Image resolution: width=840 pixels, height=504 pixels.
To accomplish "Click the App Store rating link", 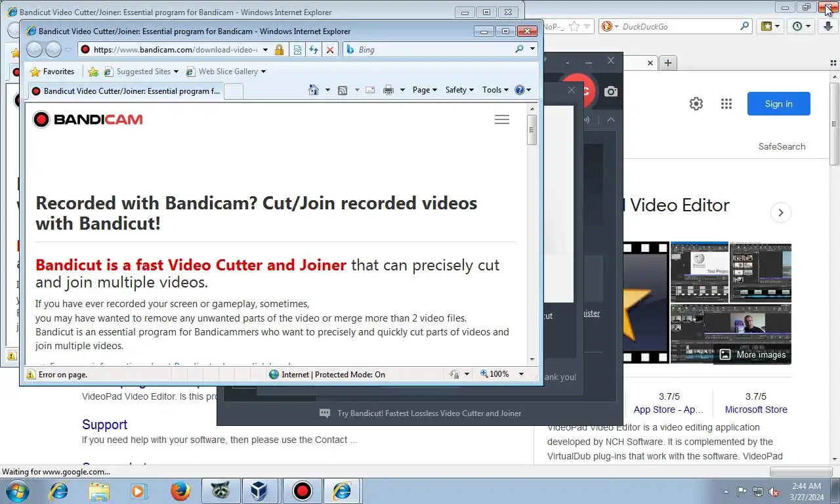I will tap(669, 409).
